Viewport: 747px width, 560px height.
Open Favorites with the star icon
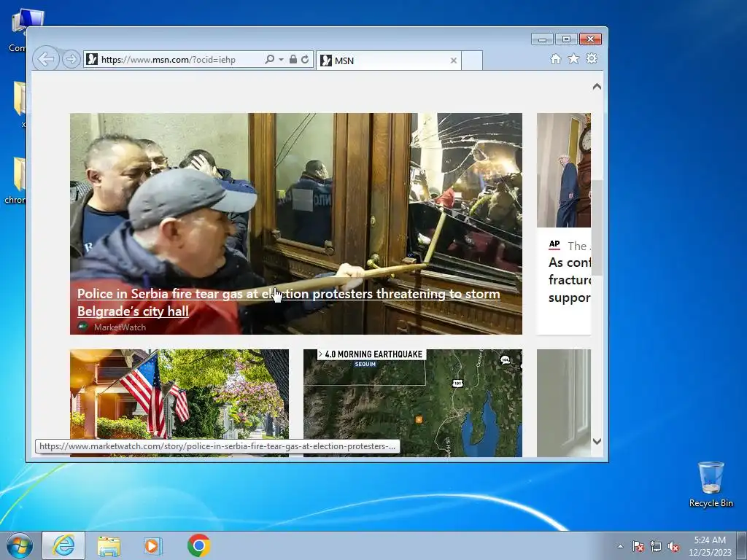[x=573, y=58]
